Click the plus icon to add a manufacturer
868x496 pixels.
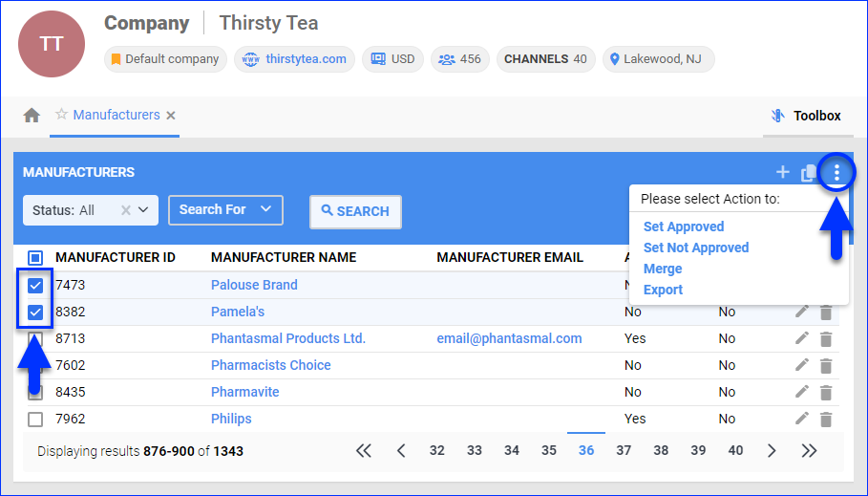[x=782, y=173]
